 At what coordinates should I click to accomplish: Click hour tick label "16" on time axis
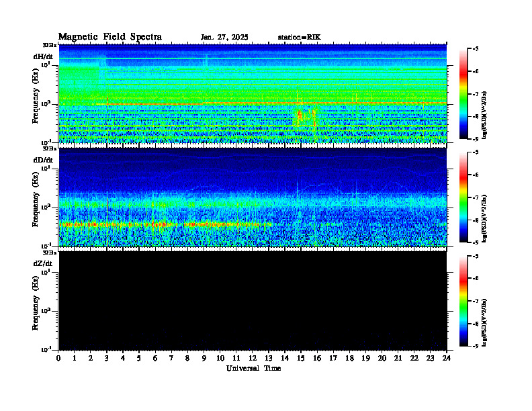(317, 359)
